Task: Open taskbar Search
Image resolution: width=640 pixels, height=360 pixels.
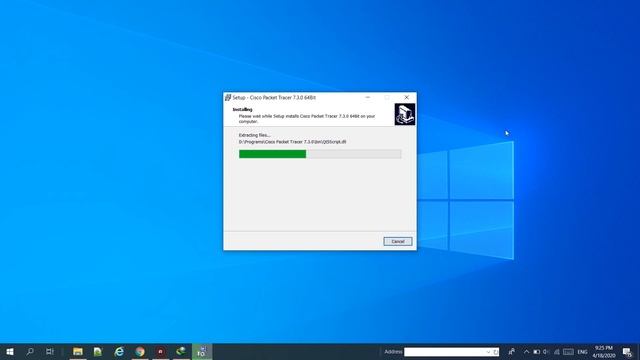Action: 30,351
